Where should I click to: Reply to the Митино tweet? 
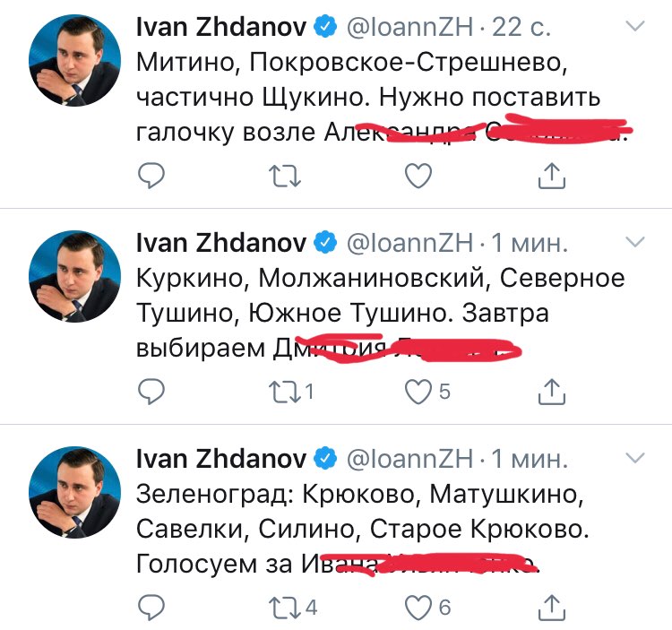(x=152, y=177)
